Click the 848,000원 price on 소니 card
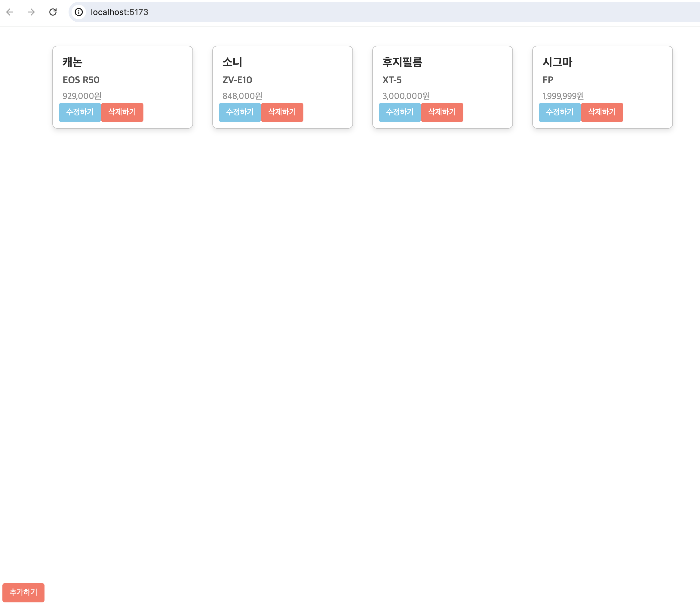700x603 pixels. coord(242,96)
